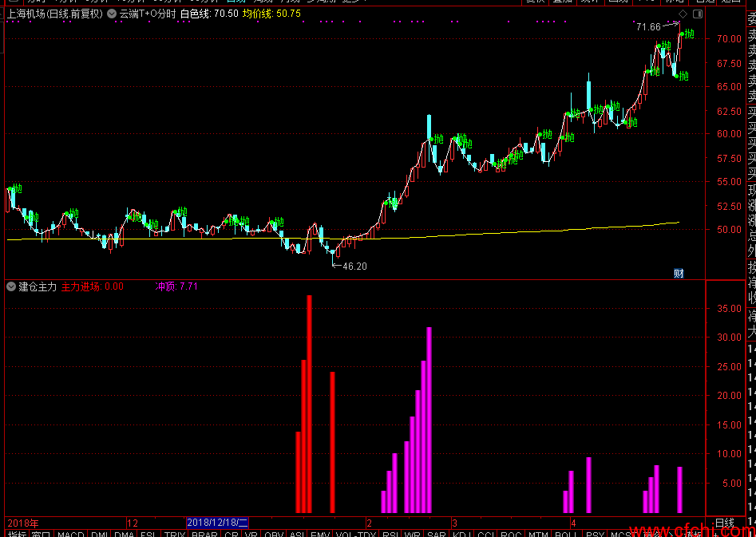Image resolution: width=756 pixels, height=537 pixels.
Task: Switch to the TRIX indicator tab
Action: point(175,534)
